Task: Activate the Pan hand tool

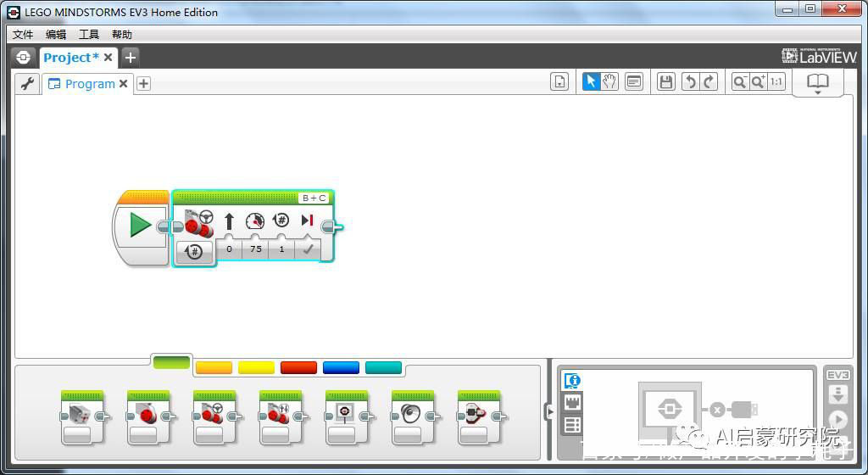Action: point(609,82)
